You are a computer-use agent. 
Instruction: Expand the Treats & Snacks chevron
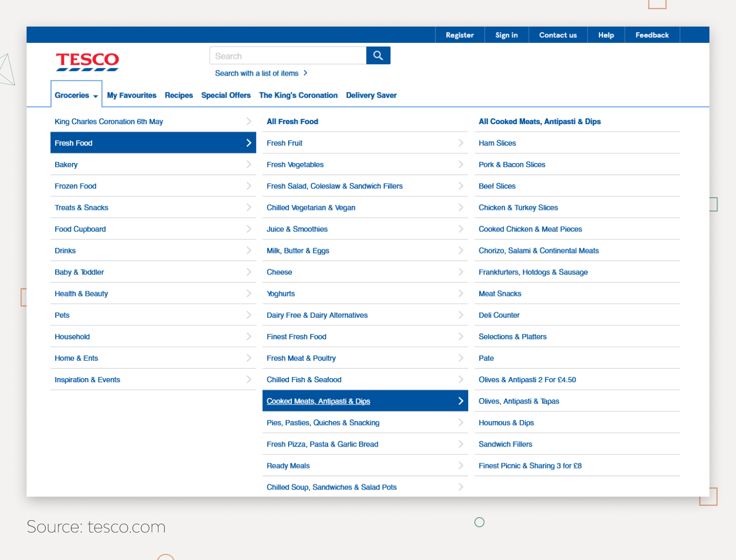coord(249,207)
